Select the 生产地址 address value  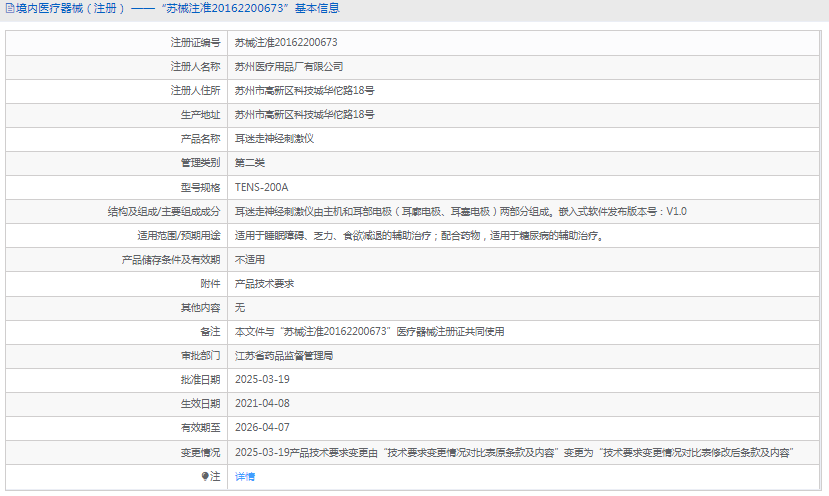click(x=305, y=115)
